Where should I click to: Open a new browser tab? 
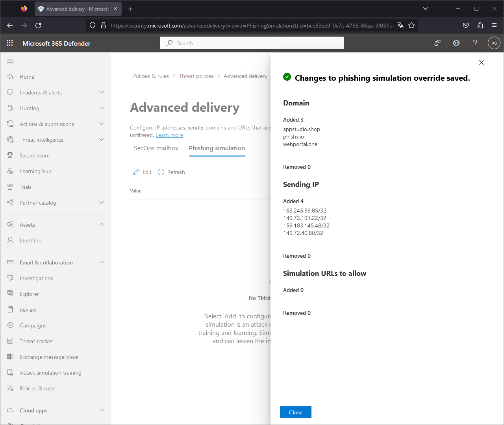130,9
